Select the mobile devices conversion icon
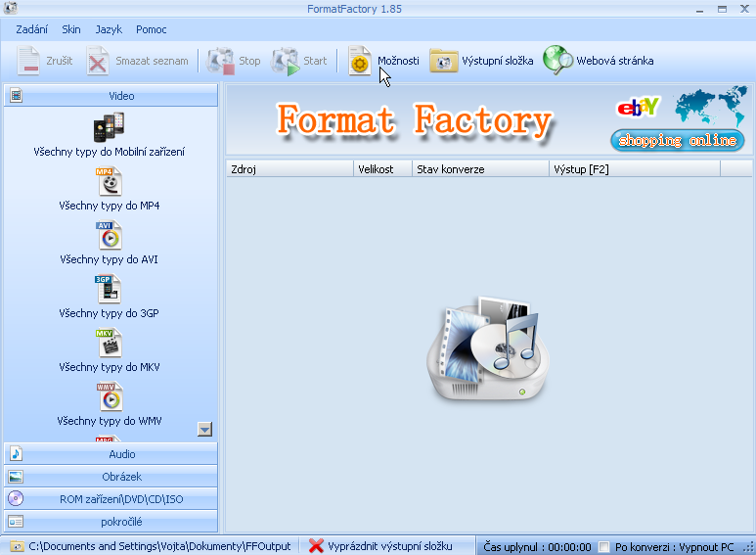Image resolution: width=756 pixels, height=555 pixels. tap(109, 127)
